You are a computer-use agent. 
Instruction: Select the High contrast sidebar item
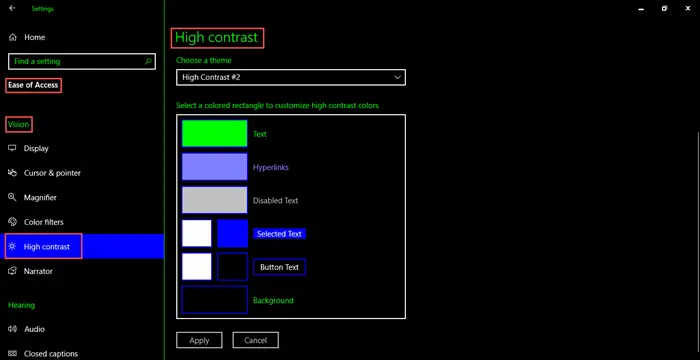(82, 246)
